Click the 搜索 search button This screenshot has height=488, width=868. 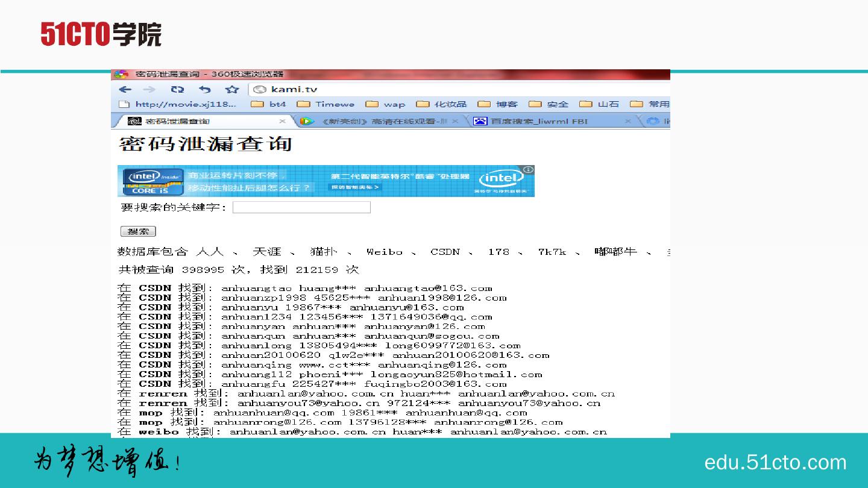tap(138, 231)
